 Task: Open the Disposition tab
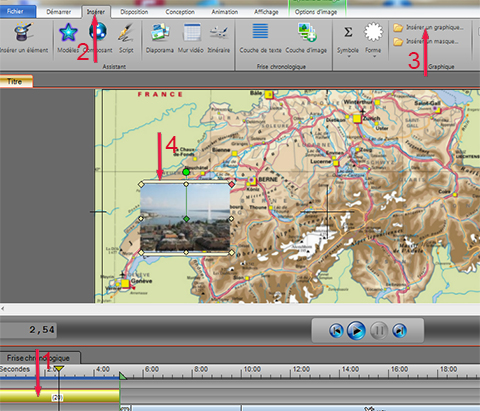pyautogui.click(x=134, y=12)
